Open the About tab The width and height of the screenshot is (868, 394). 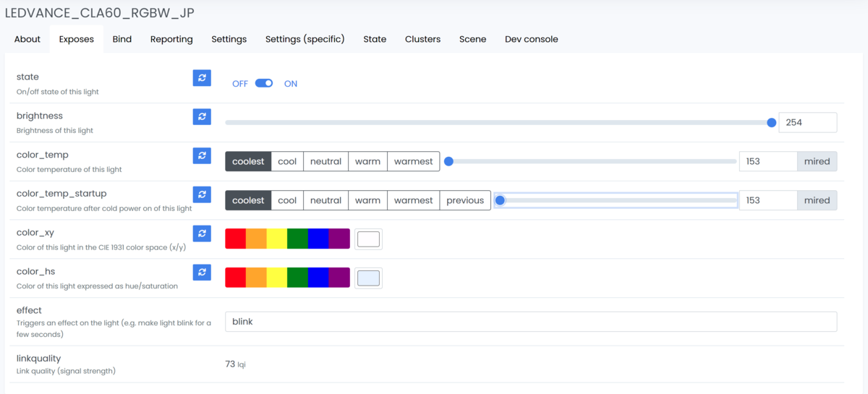27,39
